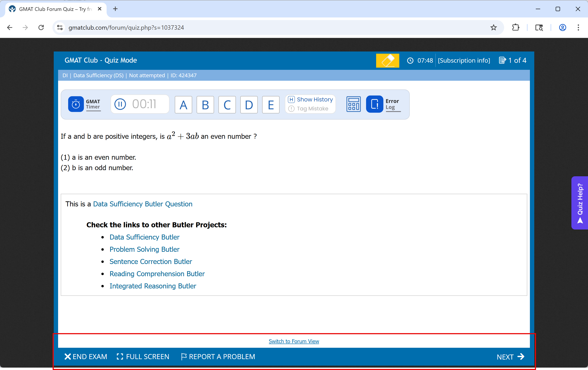Image resolution: width=588 pixels, height=370 pixels.
Task: Choose answer option E
Action: (x=271, y=105)
